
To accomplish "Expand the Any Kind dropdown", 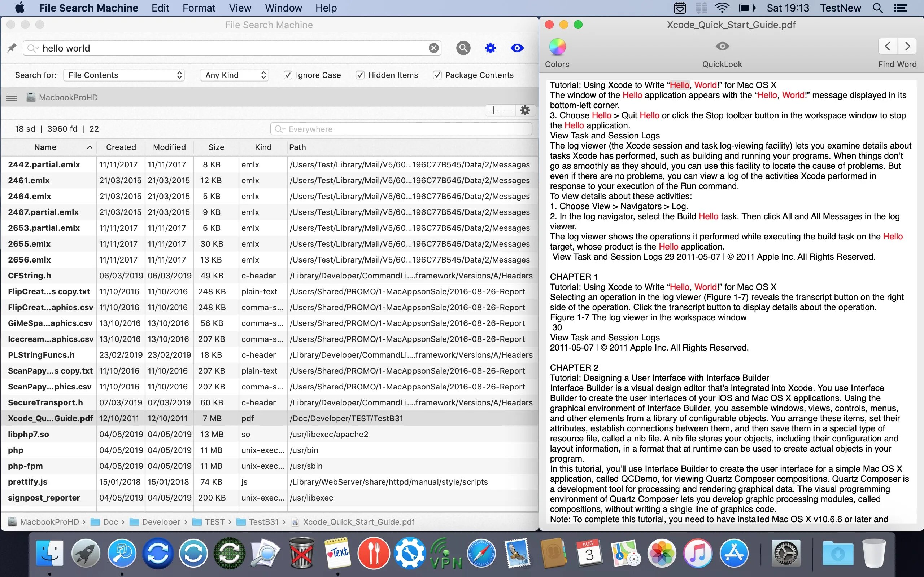I will point(234,75).
